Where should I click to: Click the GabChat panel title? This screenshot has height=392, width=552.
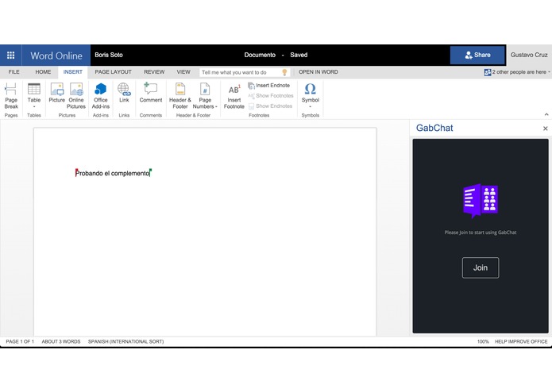tap(434, 128)
